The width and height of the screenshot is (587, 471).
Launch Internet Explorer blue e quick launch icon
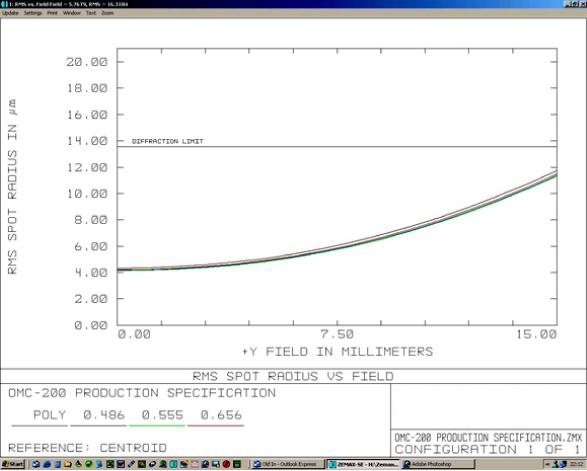click(x=47, y=464)
